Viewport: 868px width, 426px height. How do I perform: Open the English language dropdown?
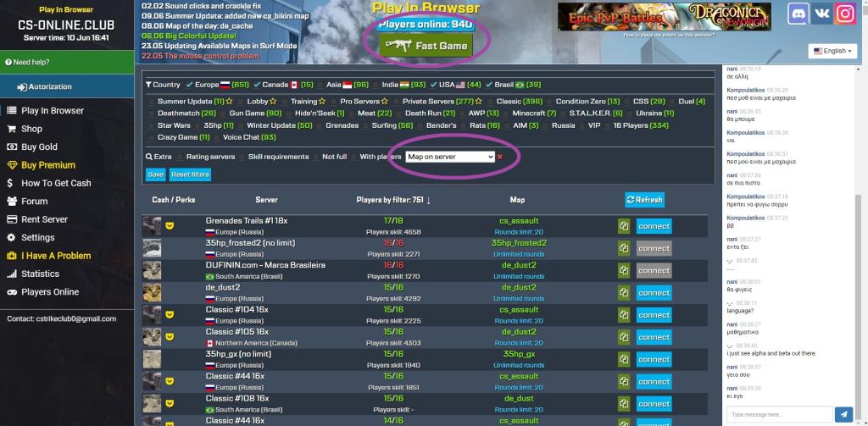(832, 51)
